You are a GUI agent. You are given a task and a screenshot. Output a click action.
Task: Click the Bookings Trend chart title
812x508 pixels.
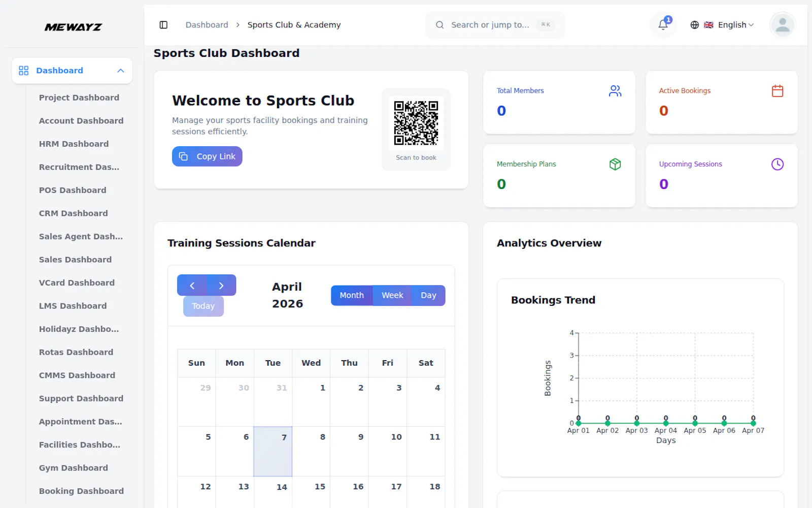coord(553,300)
